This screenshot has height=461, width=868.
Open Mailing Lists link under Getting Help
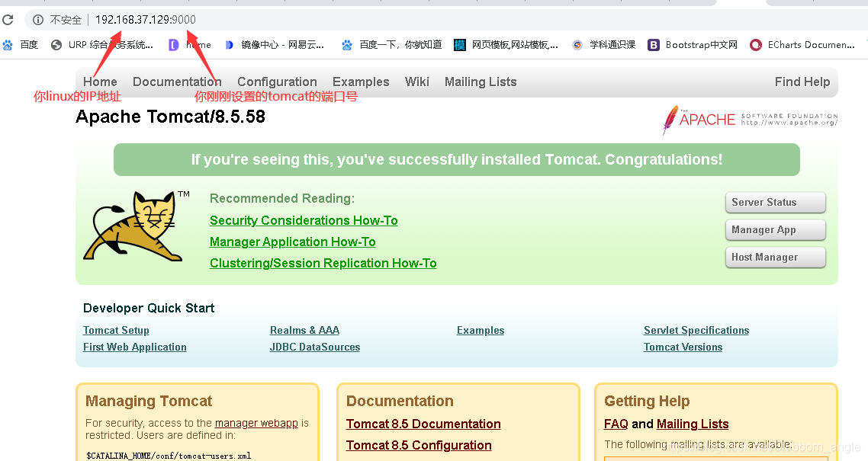coord(693,424)
